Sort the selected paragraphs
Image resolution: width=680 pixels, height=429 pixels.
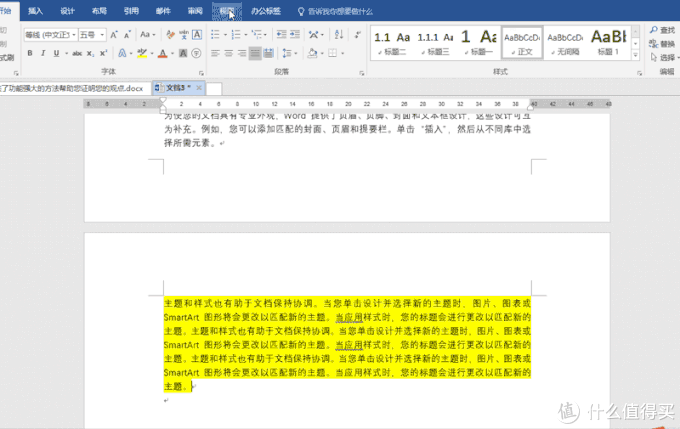(x=339, y=34)
